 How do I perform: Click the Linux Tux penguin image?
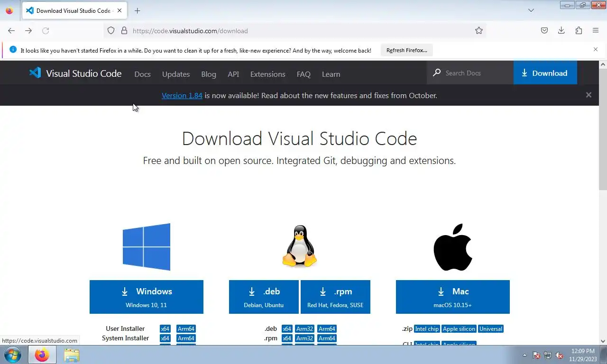(x=300, y=246)
